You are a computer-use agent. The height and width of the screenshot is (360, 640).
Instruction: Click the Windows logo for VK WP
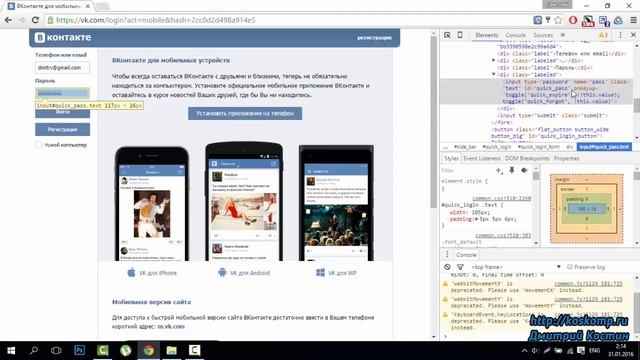coord(320,272)
